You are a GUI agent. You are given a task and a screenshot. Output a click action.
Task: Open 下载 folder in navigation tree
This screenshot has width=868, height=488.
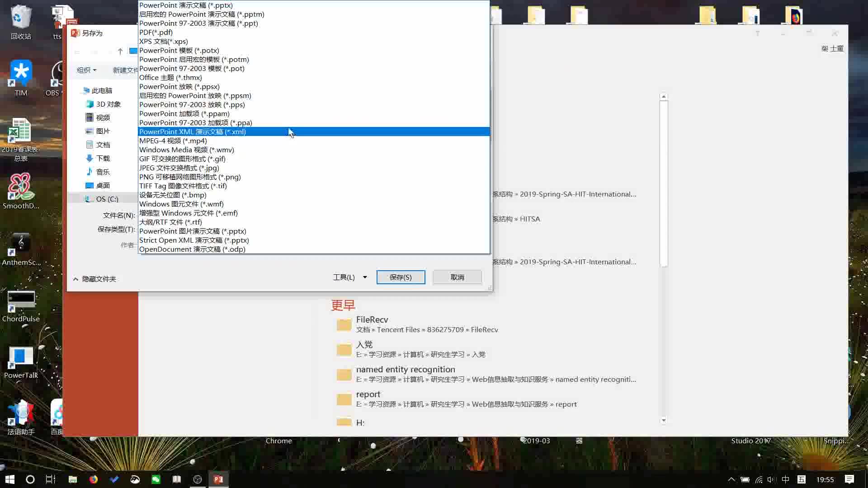coord(98,158)
